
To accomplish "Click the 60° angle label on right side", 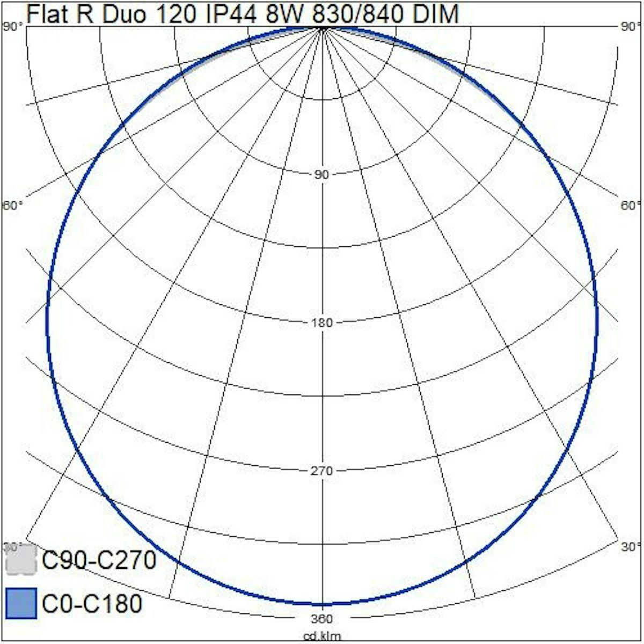I will coord(630,206).
